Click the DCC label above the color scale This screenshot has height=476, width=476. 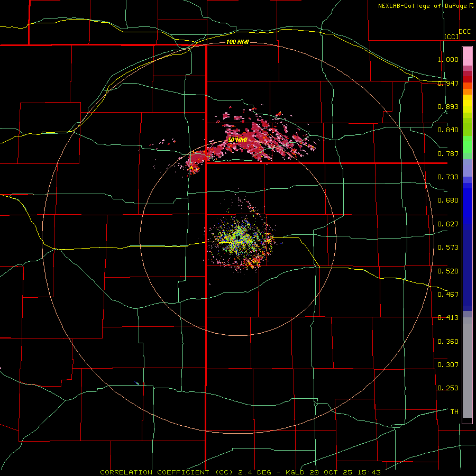click(464, 31)
